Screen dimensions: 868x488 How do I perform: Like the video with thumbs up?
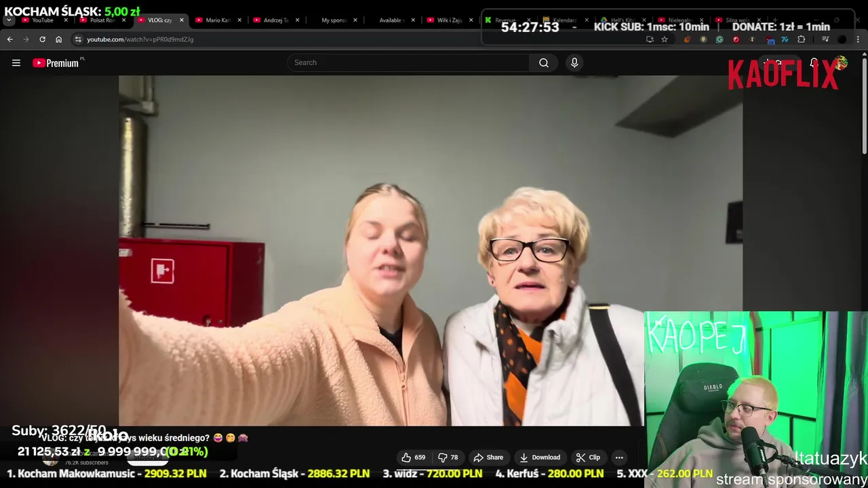(x=413, y=457)
